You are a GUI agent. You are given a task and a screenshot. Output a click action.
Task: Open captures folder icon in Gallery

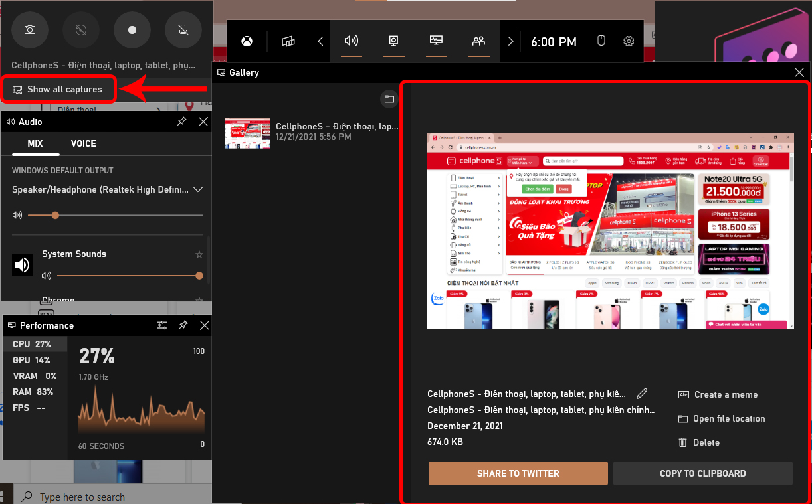[x=389, y=99]
